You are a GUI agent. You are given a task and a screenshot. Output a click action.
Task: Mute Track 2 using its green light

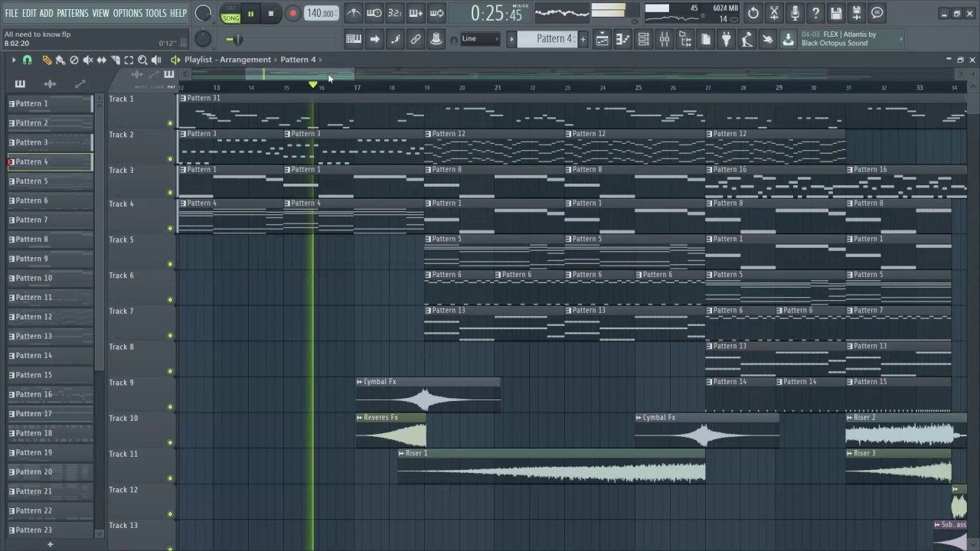point(170,159)
